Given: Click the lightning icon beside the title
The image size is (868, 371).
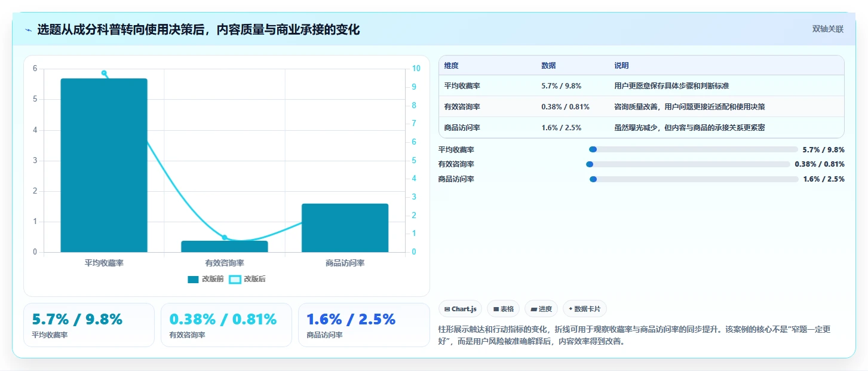Looking at the screenshot, I should 28,30.
